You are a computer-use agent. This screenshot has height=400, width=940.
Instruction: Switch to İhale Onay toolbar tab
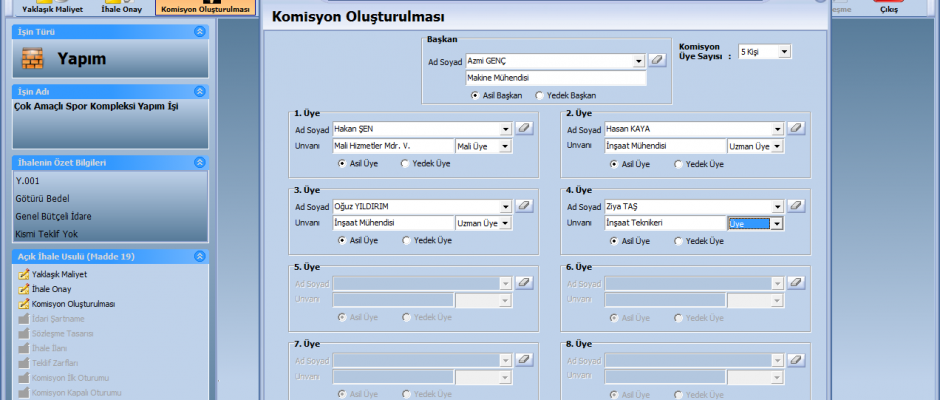(x=122, y=7)
